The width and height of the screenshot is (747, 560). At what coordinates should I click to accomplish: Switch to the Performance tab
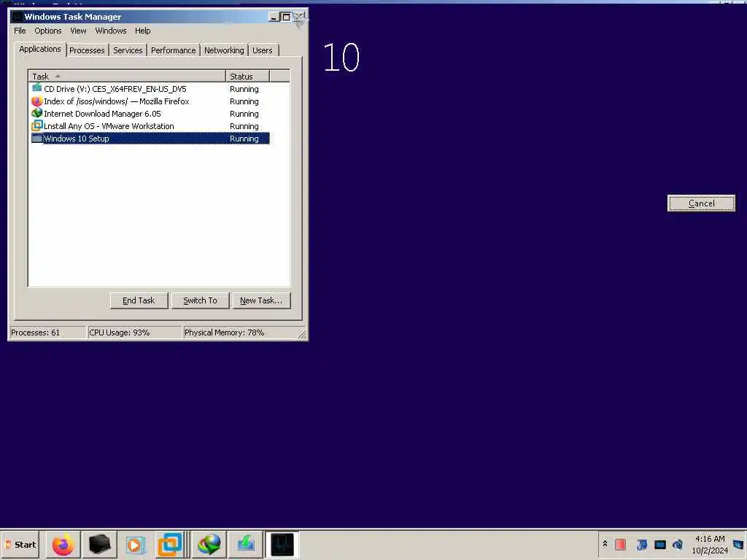(174, 50)
